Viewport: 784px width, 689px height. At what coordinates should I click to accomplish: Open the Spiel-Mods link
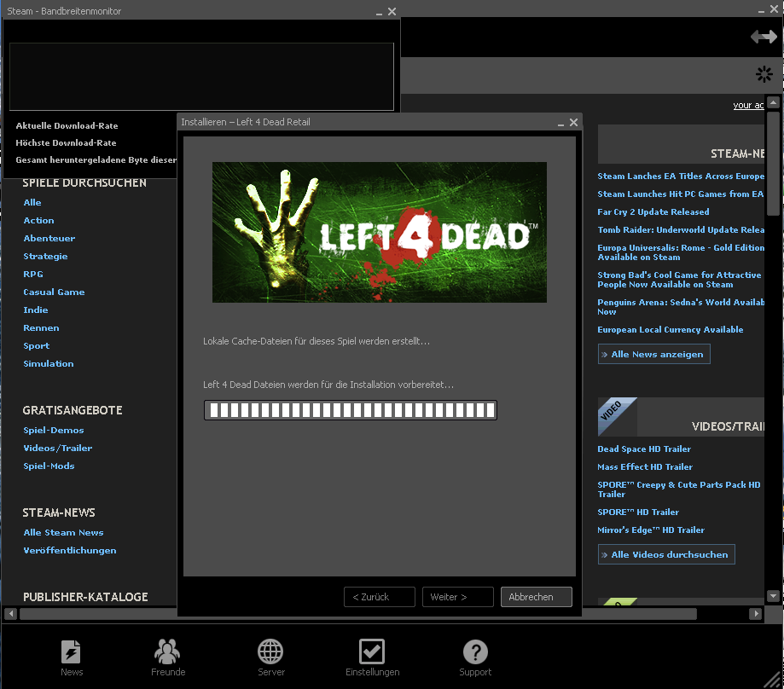49,466
